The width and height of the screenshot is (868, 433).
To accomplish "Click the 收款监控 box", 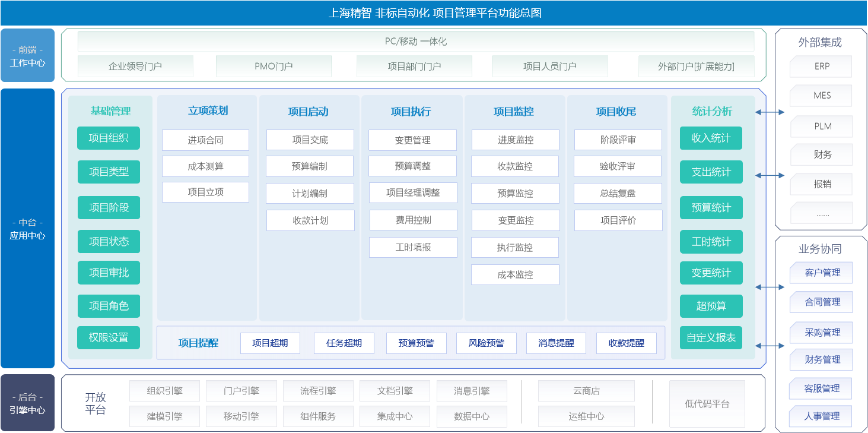I will click(515, 166).
